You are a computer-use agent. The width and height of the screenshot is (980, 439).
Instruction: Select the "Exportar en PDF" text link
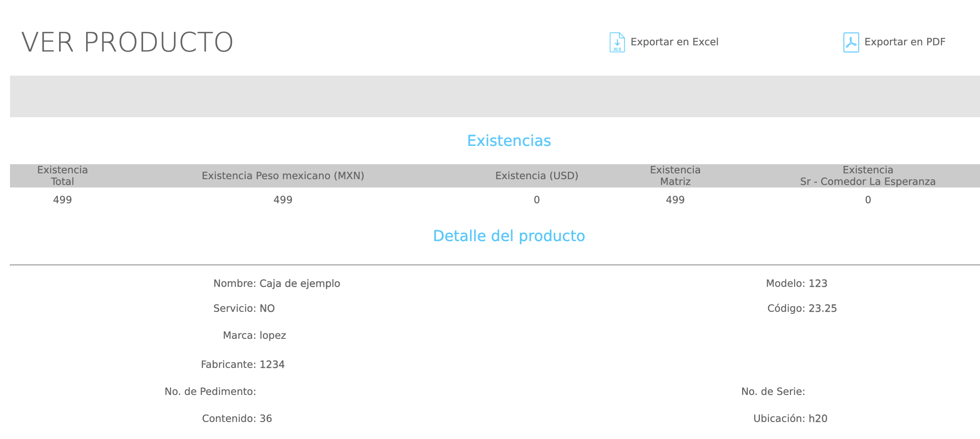tap(905, 42)
